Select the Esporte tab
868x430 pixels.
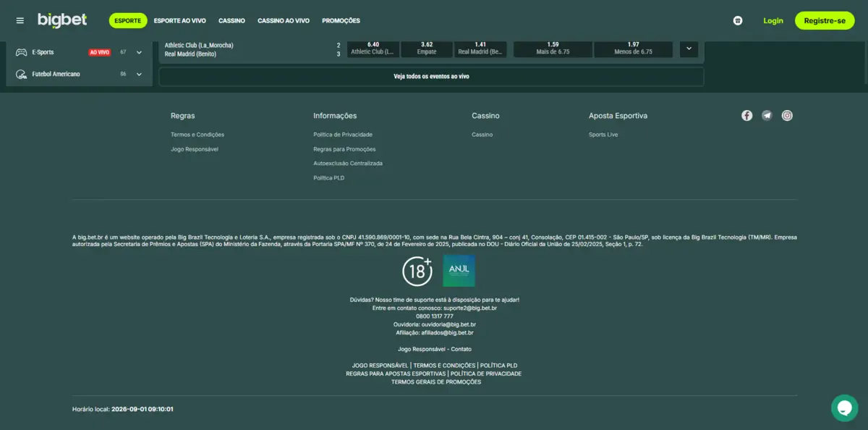tap(128, 21)
